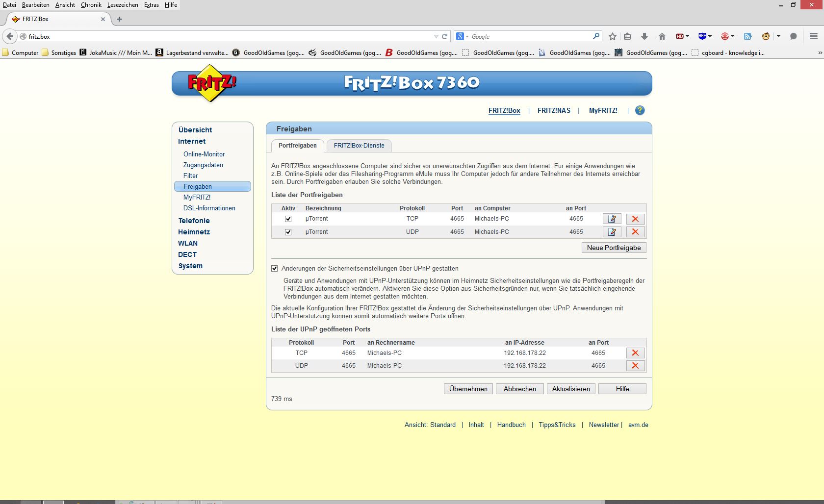Viewport: 824px width, 504px height.
Task: Bookmark this page with the star icon
Action: (x=612, y=36)
